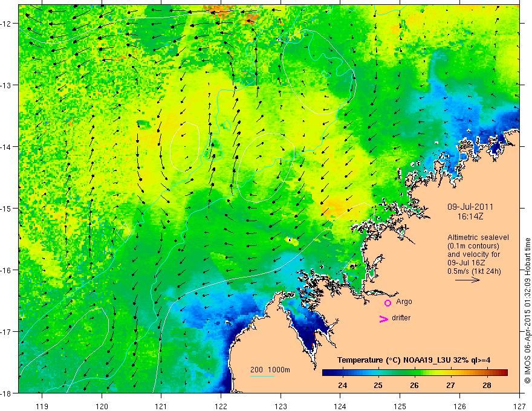Click latitude axis label -16
The height and width of the screenshot is (411, 532).
pos(6,270)
